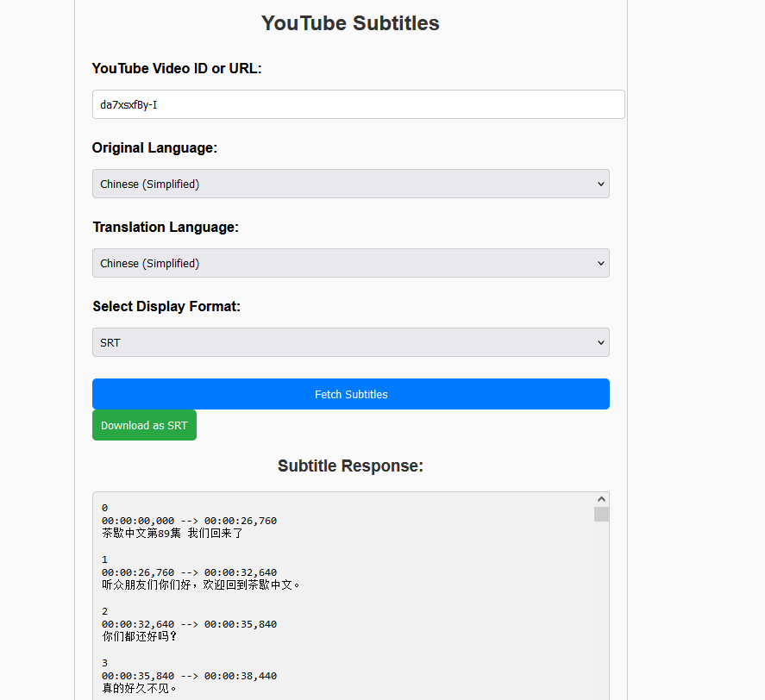This screenshot has width=765, height=700.
Task: Open the Original Language dropdown
Action: point(351,184)
